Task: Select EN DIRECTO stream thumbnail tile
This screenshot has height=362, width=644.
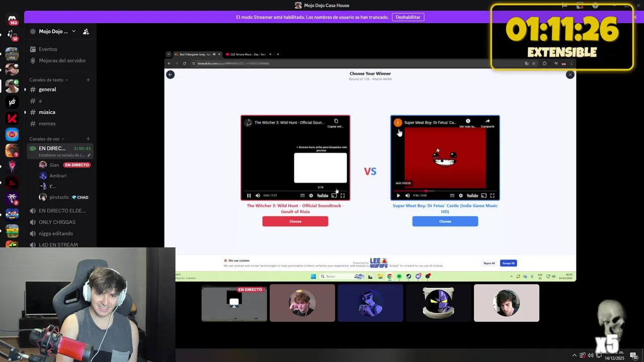Action: pyautogui.click(x=234, y=303)
